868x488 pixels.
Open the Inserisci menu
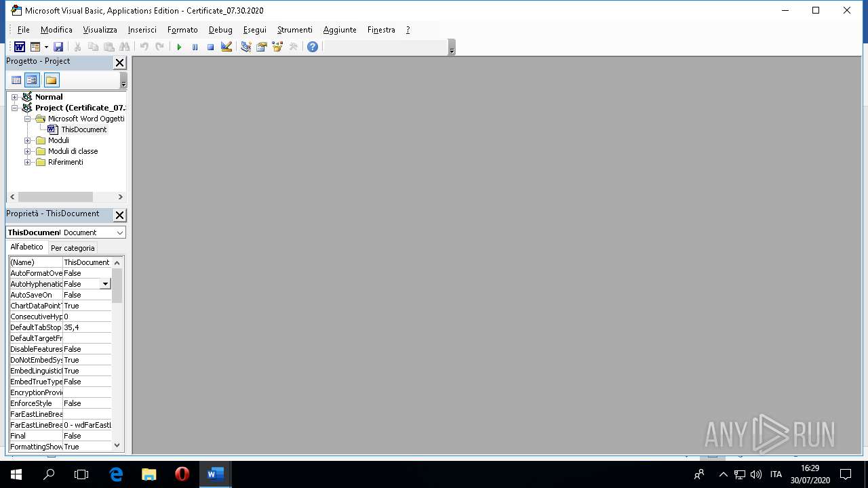(142, 30)
